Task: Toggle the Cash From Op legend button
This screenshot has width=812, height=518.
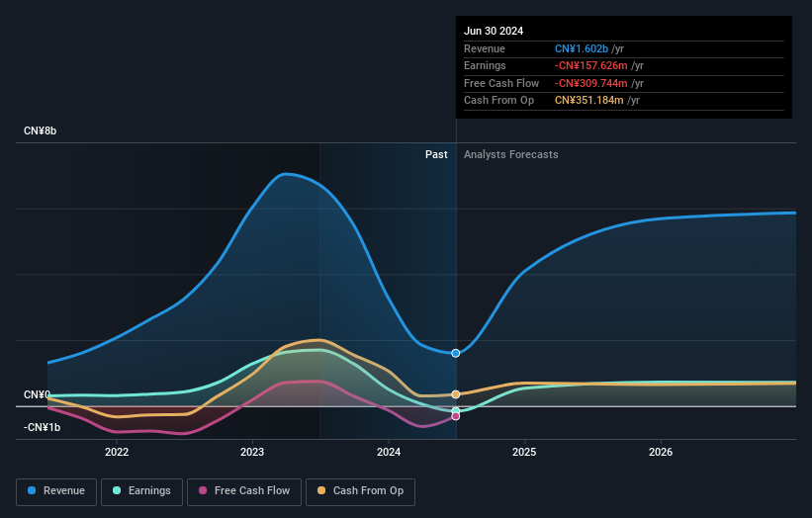Action: tap(360, 491)
